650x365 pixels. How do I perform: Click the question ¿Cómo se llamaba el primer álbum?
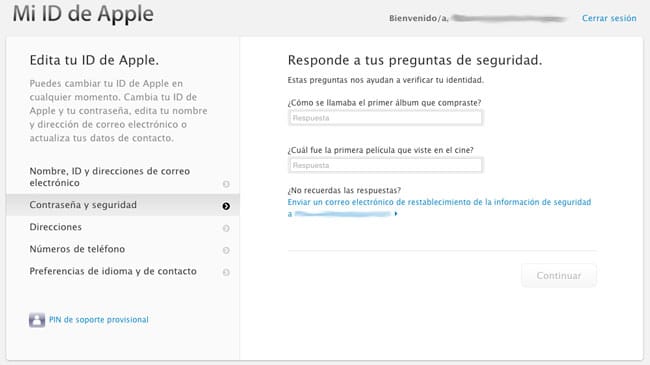tap(384, 102)
